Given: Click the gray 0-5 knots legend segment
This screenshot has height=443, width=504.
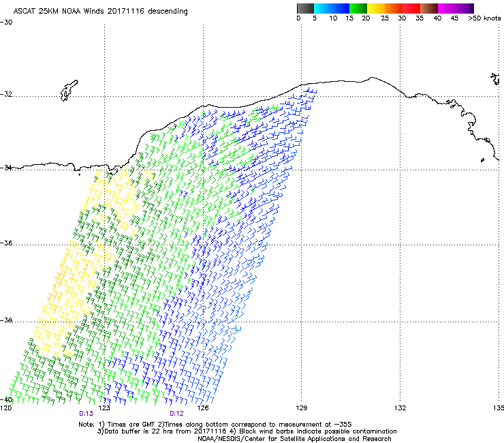Looking at the screenshot, I should click(x=305, y=8).
